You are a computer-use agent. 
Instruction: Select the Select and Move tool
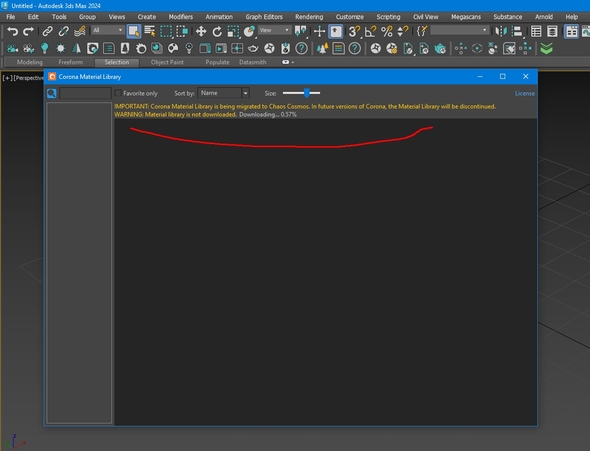tap(201, 31)
